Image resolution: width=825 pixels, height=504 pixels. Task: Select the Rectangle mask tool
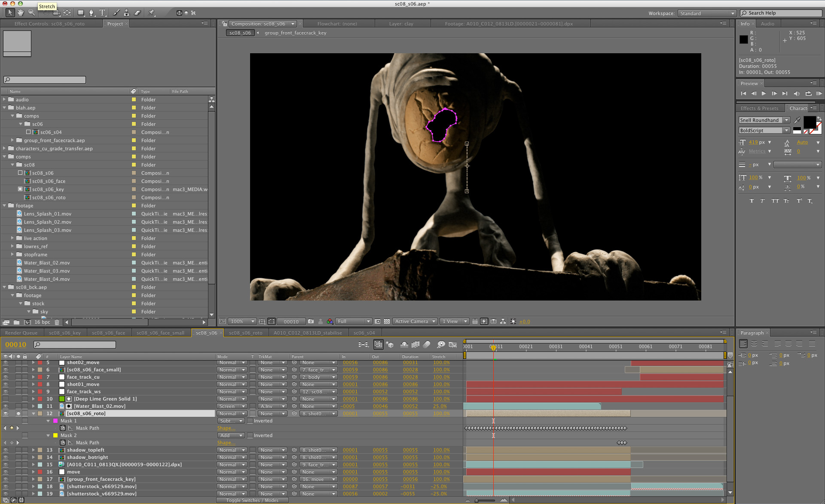(x=81, y=13)
